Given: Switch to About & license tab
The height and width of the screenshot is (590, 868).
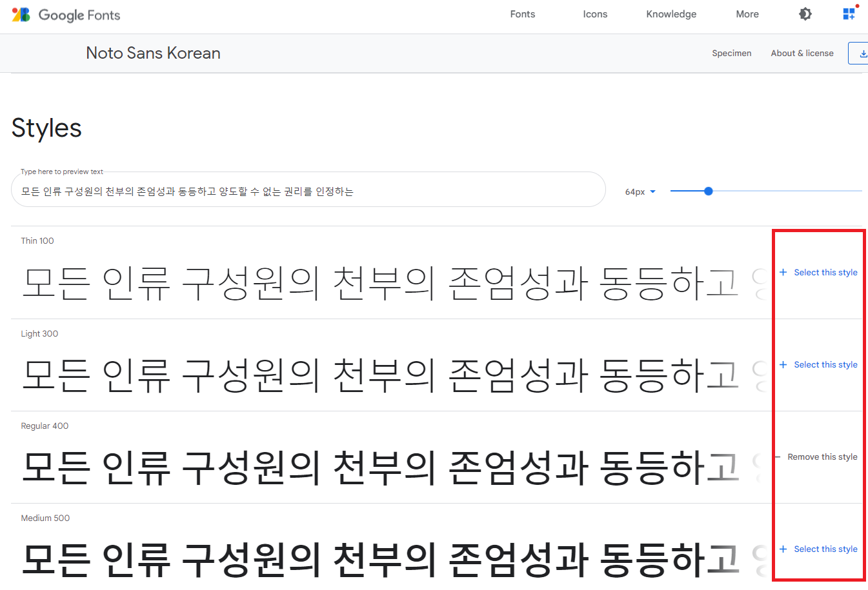Looking at the screenshot, I should point(802,54).
